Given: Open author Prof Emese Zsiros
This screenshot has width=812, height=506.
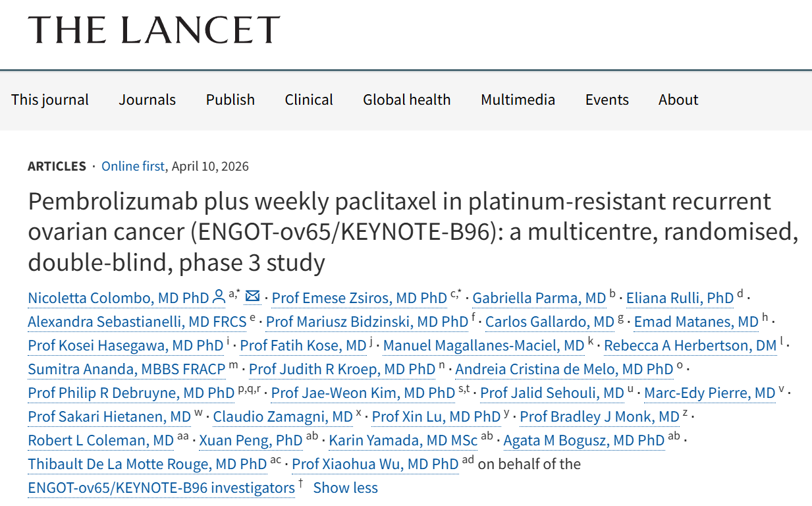Looking at the screenshot, I should point(359,298).
